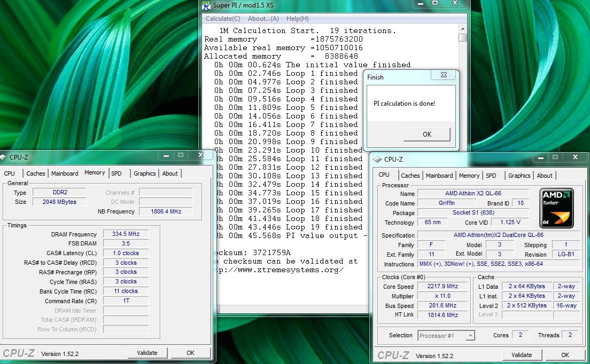Close the left CPU-Z Memory window
The height and width of the screenshot is (364, 590).
coord(200,155)
